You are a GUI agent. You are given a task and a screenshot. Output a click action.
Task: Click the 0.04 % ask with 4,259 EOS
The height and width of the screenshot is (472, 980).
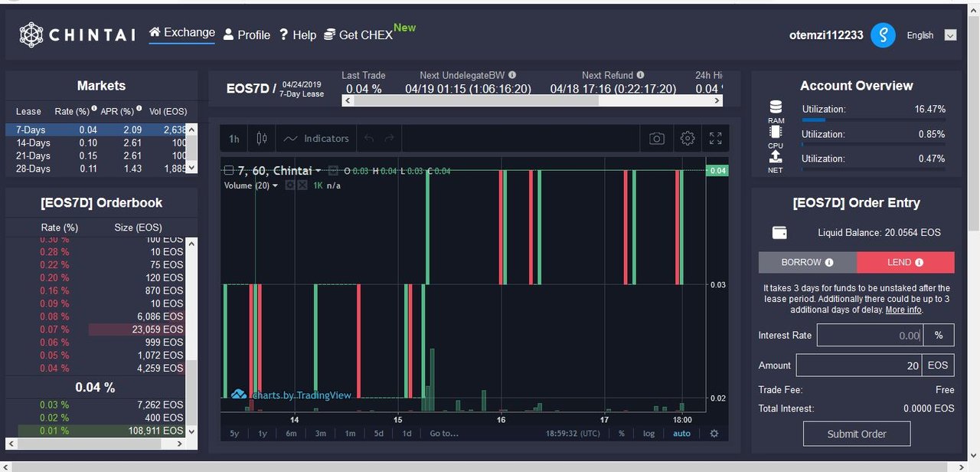pos(96,369)
